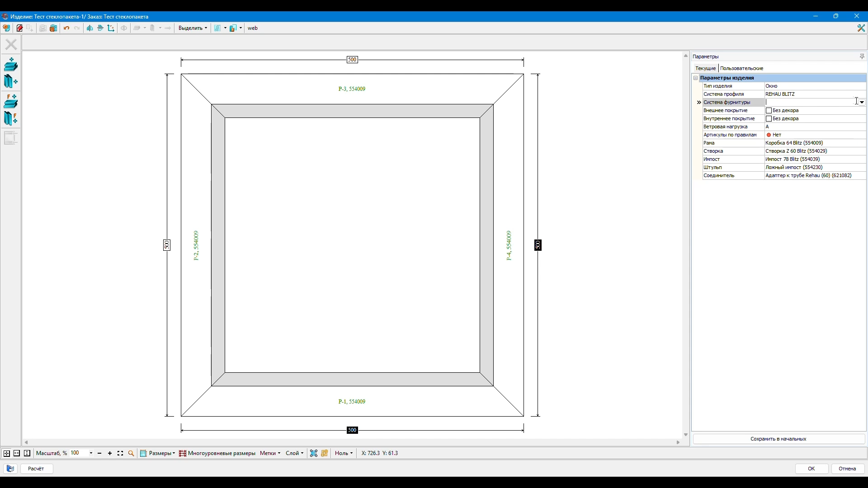The width and height of the screenshot is (868, 488).
Task: Click the red eraser/edit icon in top toolbar
Action: click(x=19, y=28)
